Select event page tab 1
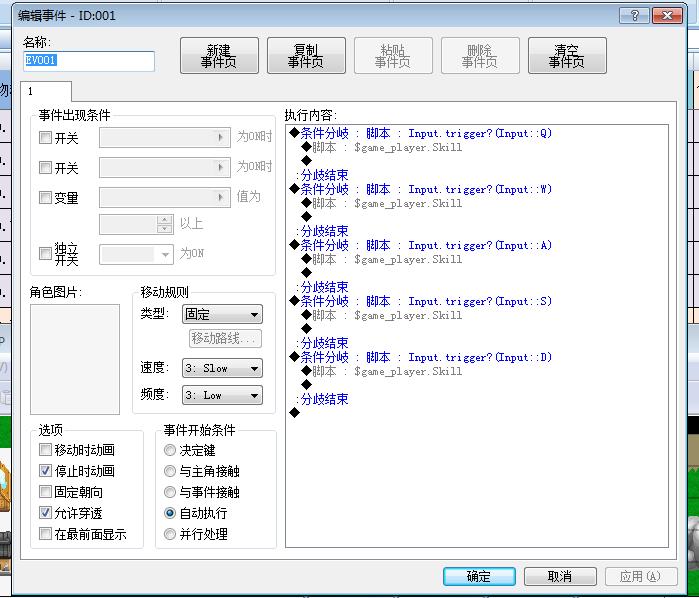Viewport: 699px width, 598px height. (46, 91)
